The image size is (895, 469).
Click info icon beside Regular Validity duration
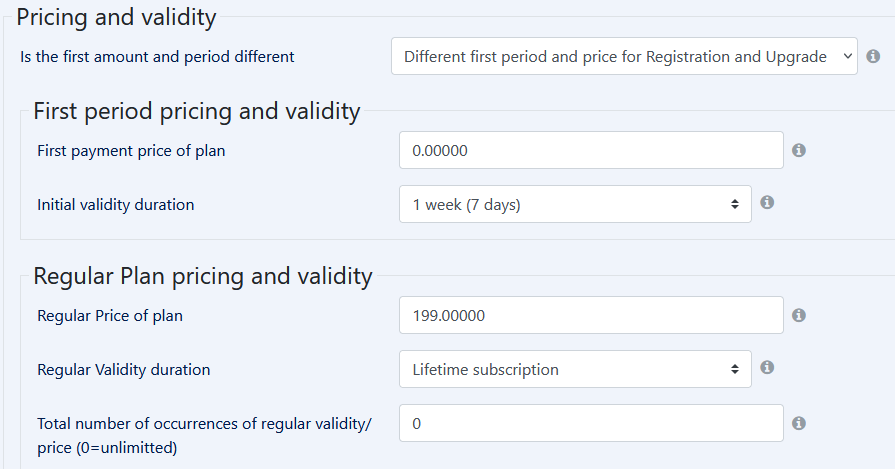767,367
